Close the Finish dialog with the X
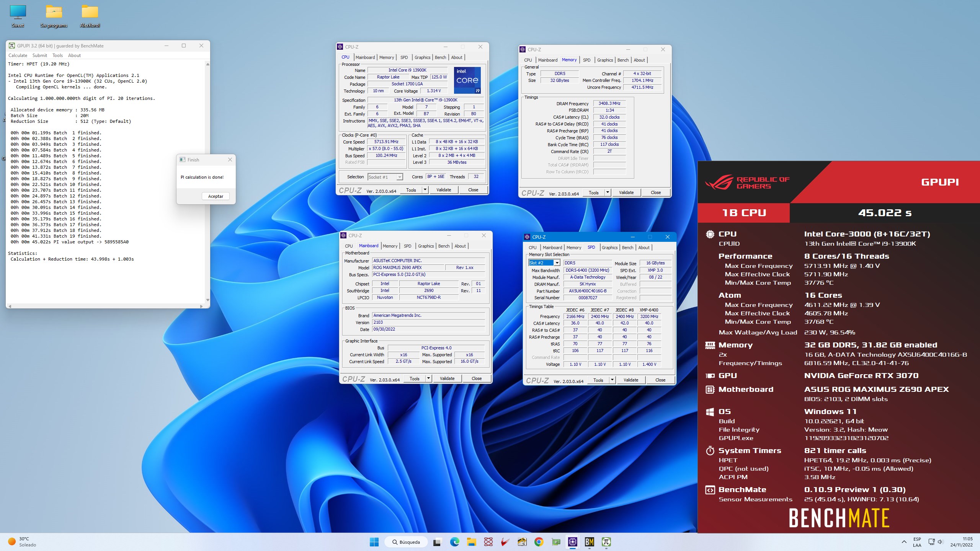Screen dimensions: 980x551 click(x=230, y=160)
